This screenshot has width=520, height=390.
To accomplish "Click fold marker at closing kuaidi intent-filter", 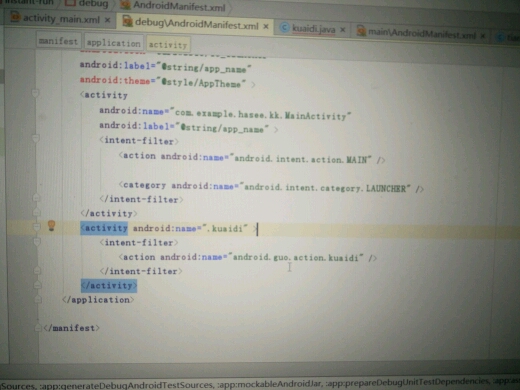I will click(x=37, y=270).
